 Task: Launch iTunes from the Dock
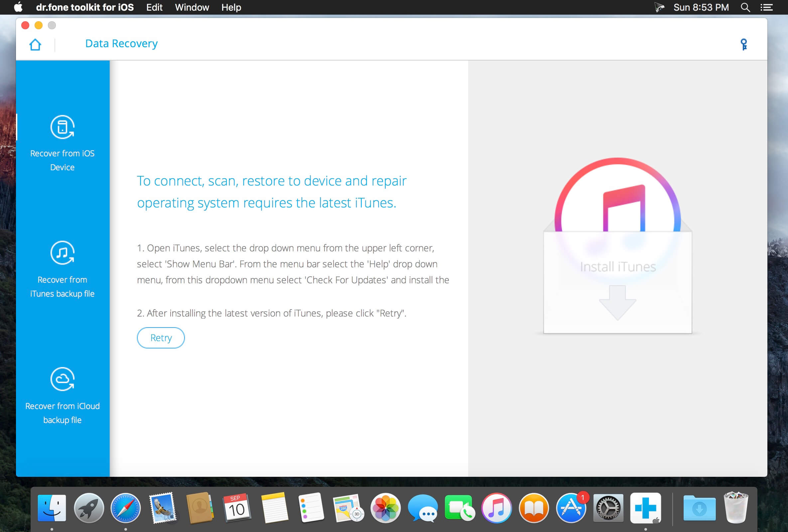(497, 508)
